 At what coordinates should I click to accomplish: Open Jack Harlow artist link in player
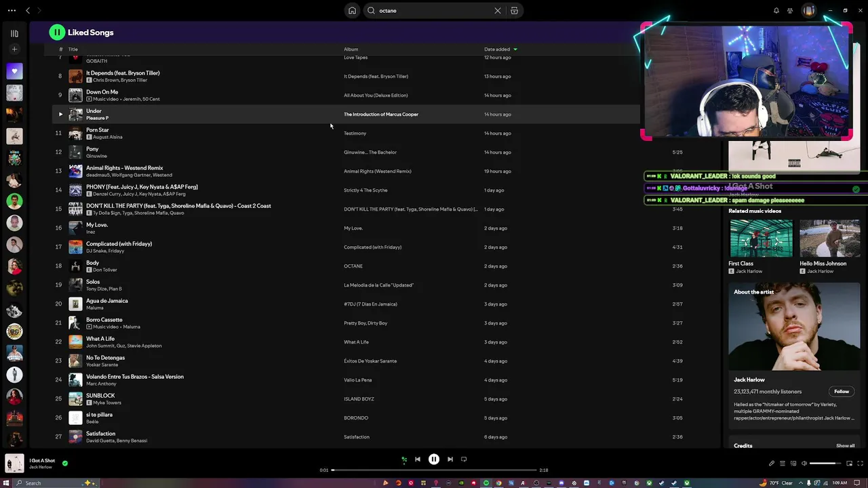pyautogui.click(x=41, y=468)
